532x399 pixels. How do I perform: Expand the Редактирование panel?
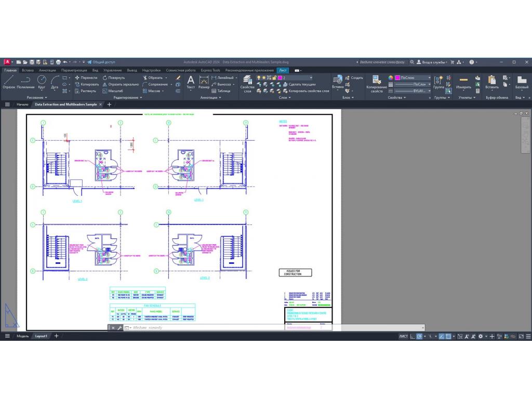point(128,97)
